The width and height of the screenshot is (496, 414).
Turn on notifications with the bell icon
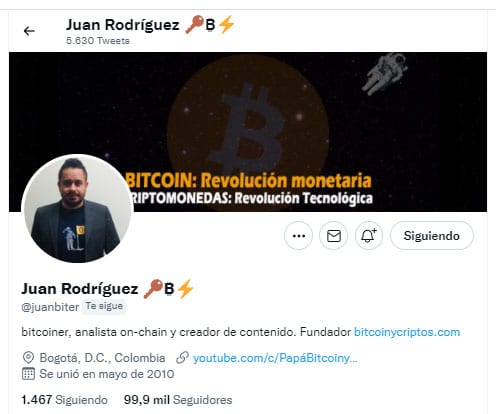point(369,236)
